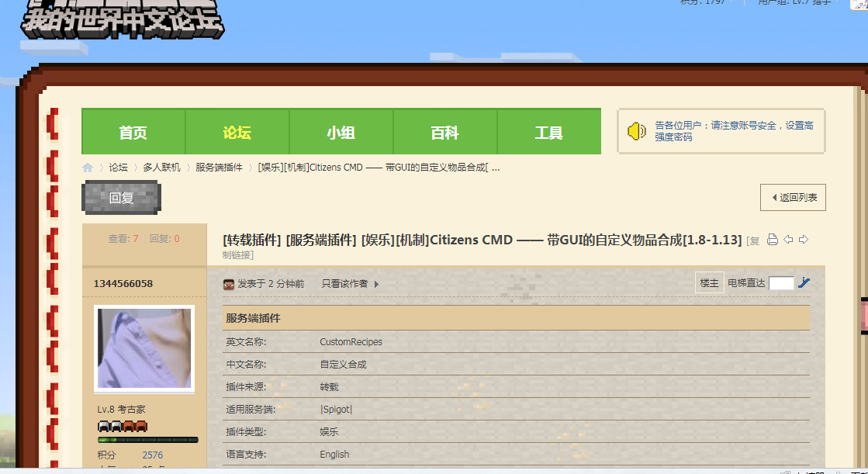The height and width of the screenshot is (474, 868).
Task: Click the home breadcrumb icon
Action: click(x=88, y=168)
